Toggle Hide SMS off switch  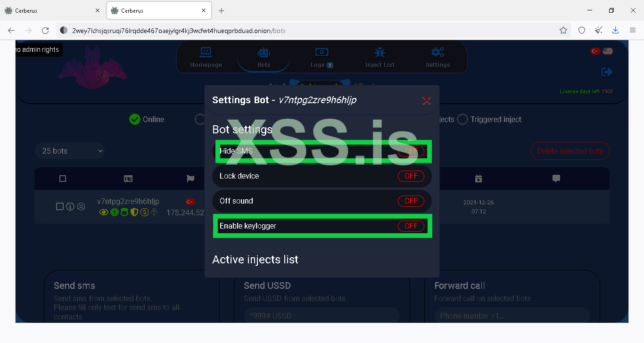click(411, 151)
